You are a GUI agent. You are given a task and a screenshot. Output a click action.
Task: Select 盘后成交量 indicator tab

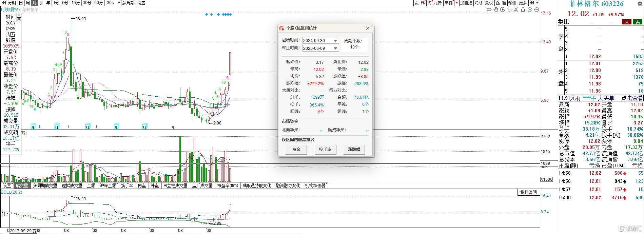[x=202, y=186]
